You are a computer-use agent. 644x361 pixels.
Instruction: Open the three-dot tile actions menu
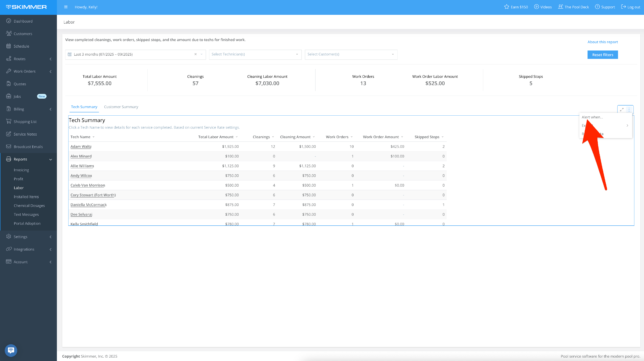[629, 109]
